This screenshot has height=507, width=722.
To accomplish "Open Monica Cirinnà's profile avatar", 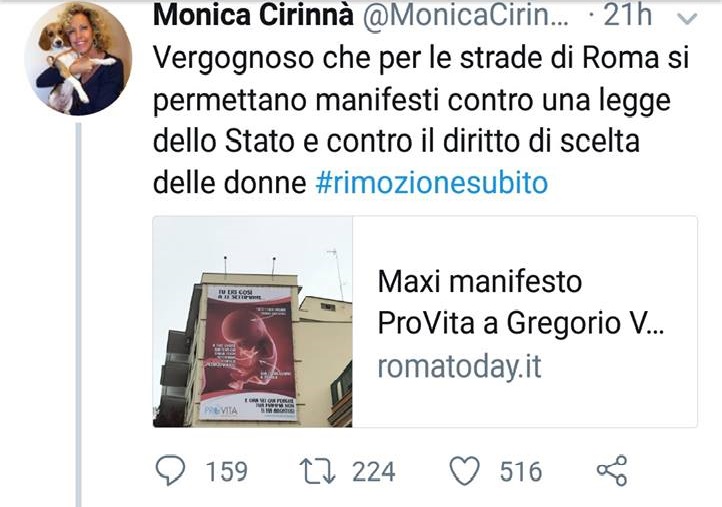I will click(x=78, y=60).
